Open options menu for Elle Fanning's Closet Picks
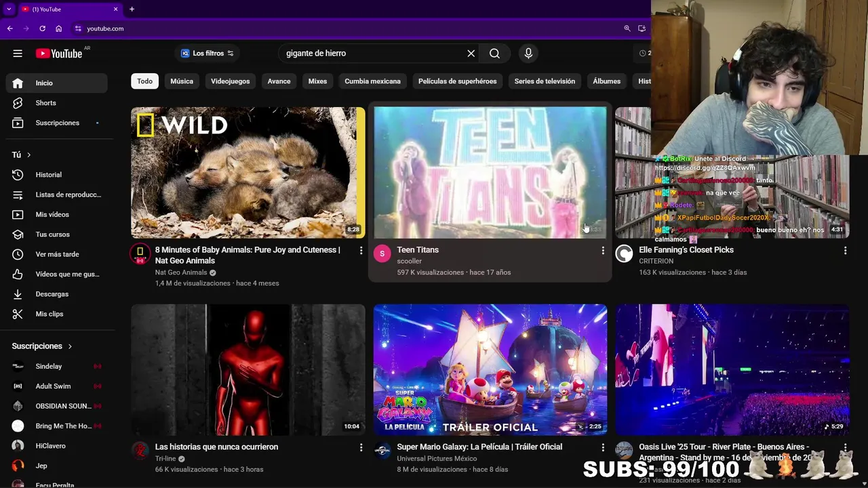 click(x=845, y=251)
